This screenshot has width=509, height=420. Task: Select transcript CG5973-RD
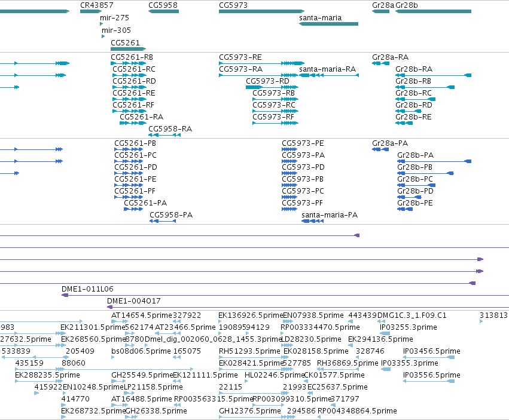272,87
